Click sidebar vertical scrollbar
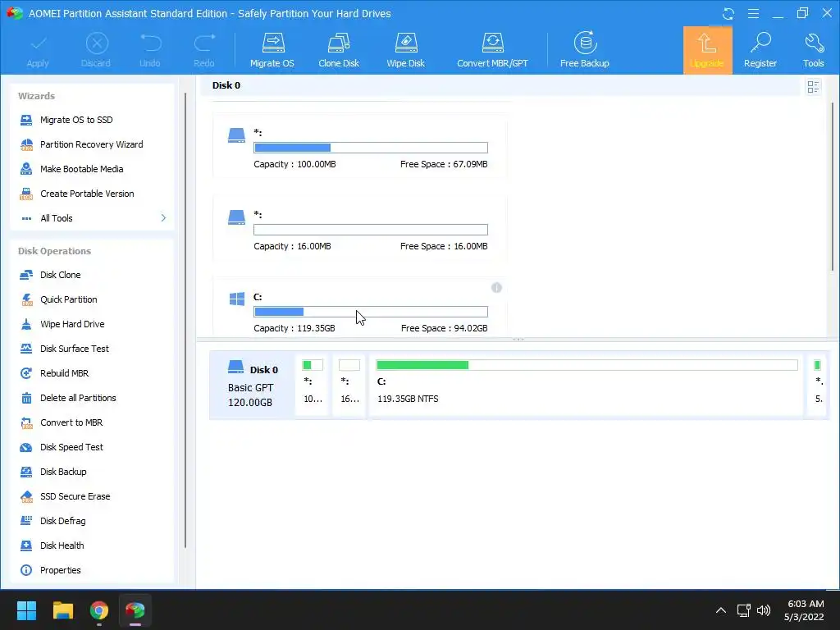 click(x=185, y=321)
